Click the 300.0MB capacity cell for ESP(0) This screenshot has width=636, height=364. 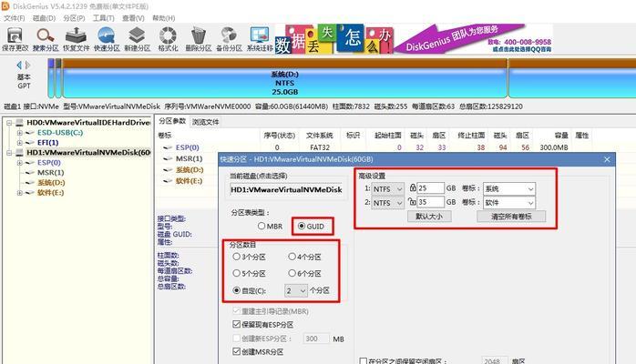tap(554, 147)
